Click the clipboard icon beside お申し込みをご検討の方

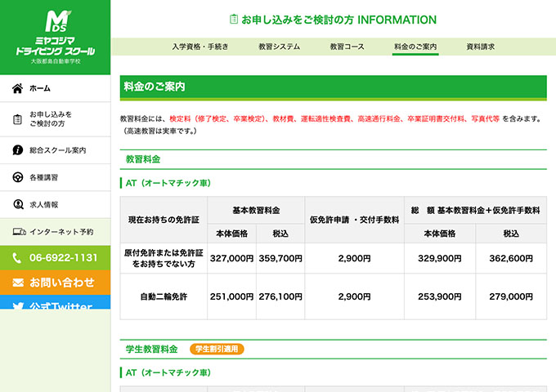pyautogui.click(x=17, y=119)
